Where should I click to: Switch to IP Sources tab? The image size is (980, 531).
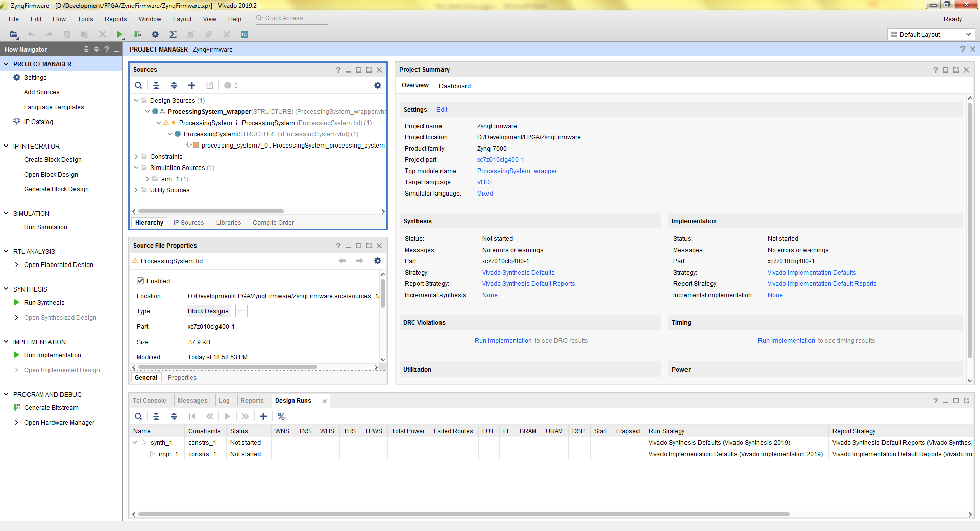point(188,222)
